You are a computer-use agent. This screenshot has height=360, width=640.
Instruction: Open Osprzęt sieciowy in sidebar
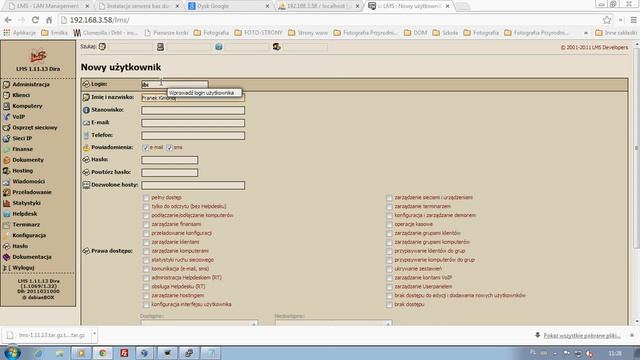pos(35,128)
